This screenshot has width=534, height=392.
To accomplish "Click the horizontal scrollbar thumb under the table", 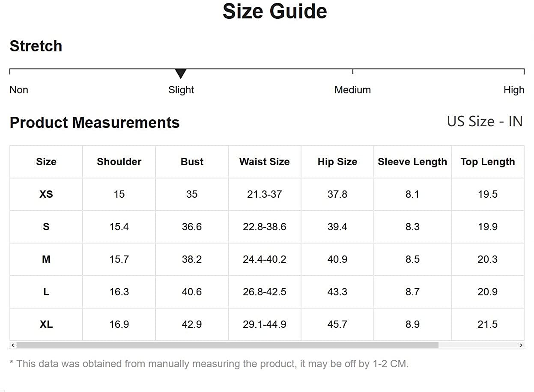I will coord(227,345).
